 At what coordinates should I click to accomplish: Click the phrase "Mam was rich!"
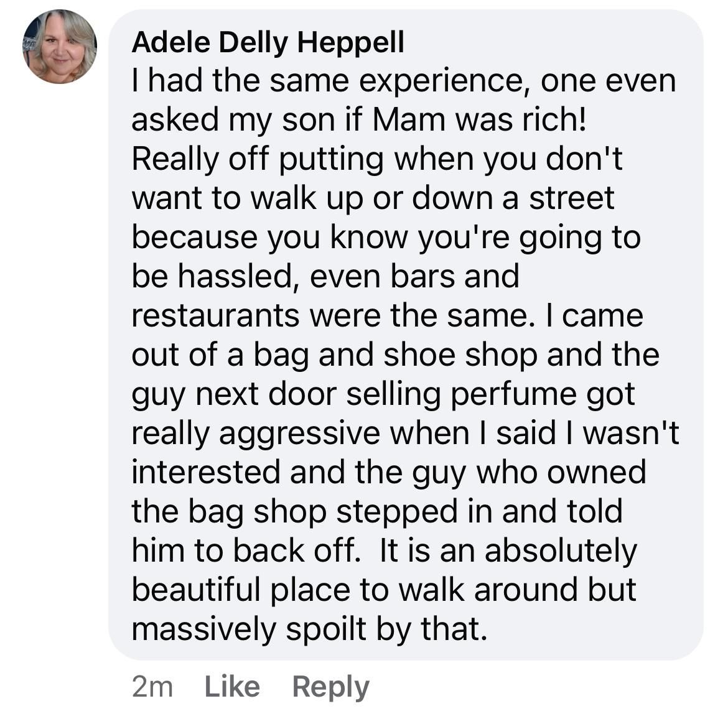[x=479, y=121]
